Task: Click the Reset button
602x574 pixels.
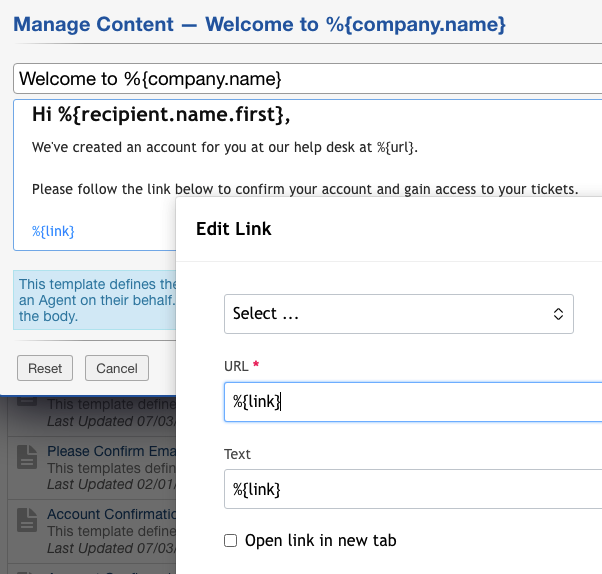Action: point(45,368)
